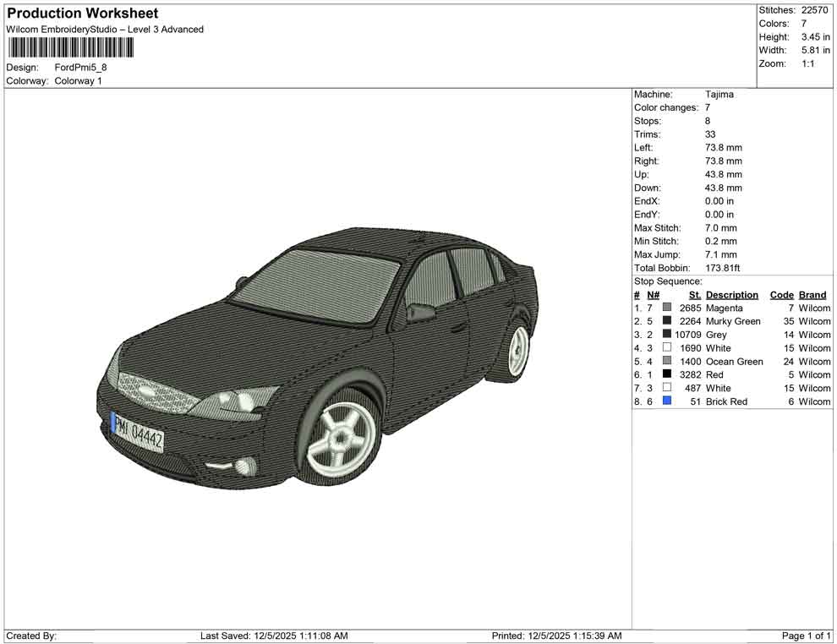Select the design name FordPmi5_8
This screenshot has width=837, height=644.
[x=81, y=68]
